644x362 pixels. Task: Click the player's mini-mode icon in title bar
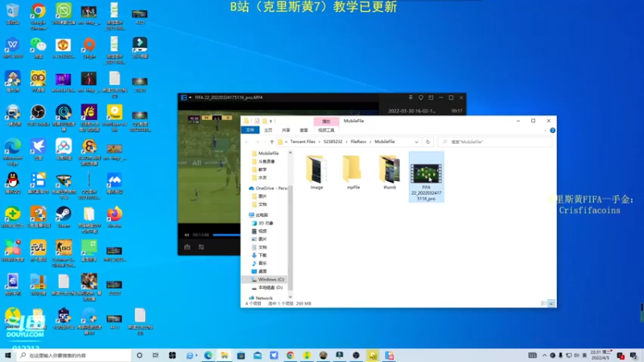(431, 97)
